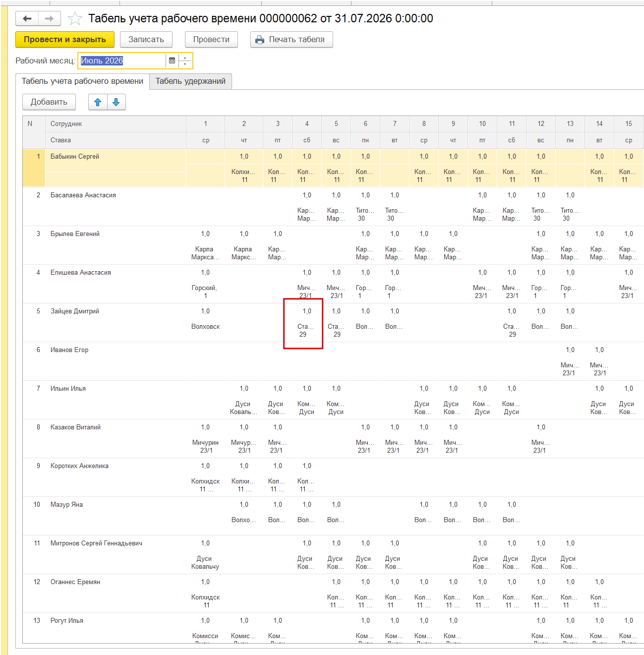The width and height of the screenshot is (644, 655).
Task: Pick the Зайцев Дмитрий employee cell
Action: coord(75,311)
